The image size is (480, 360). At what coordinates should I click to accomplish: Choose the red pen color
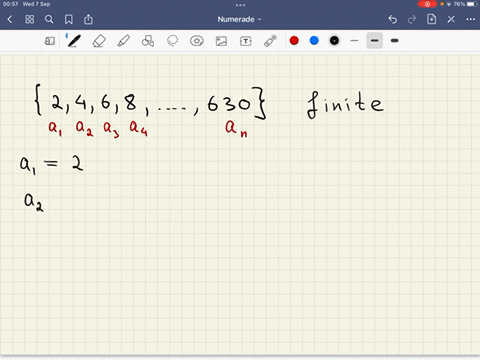click(294, 41)
